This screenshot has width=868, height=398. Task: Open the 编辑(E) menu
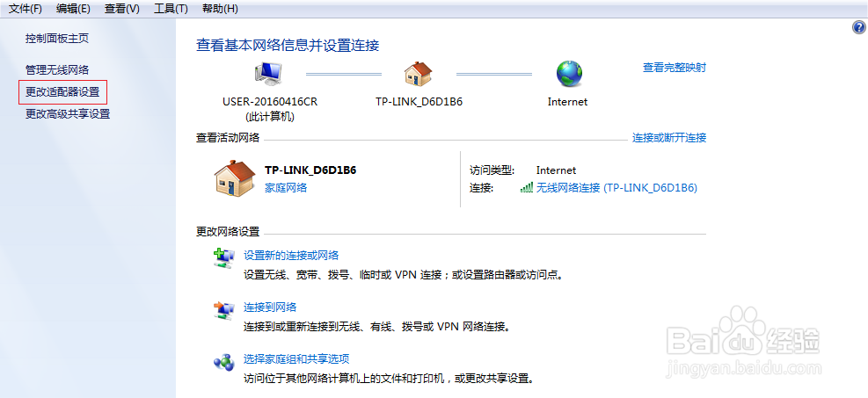pos(73,9)
